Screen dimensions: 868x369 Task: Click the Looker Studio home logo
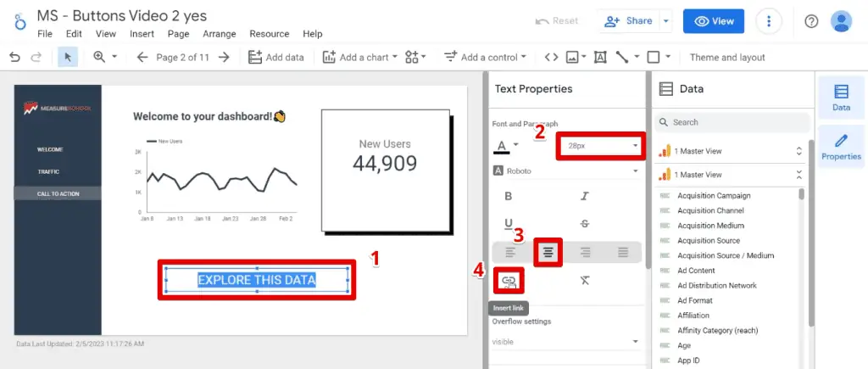tap(20, 21)
